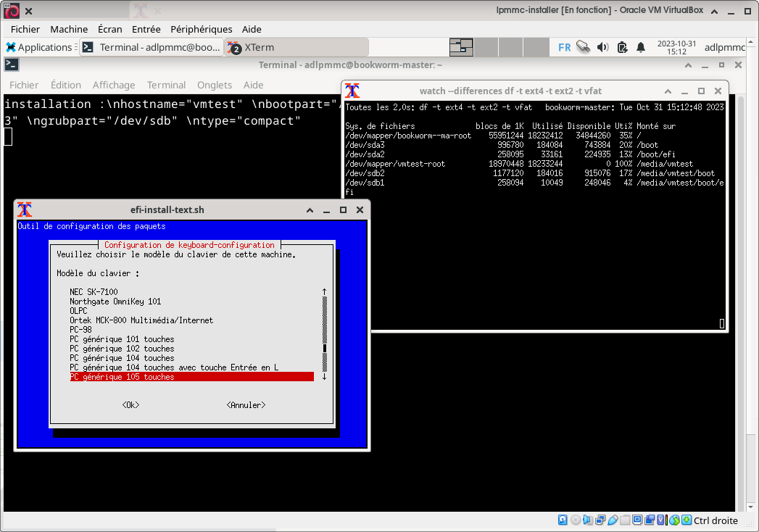This screenshot has width=759, height=532.
Task: Click the VirtualBox optical drive status icon
Action: point(576,520)
